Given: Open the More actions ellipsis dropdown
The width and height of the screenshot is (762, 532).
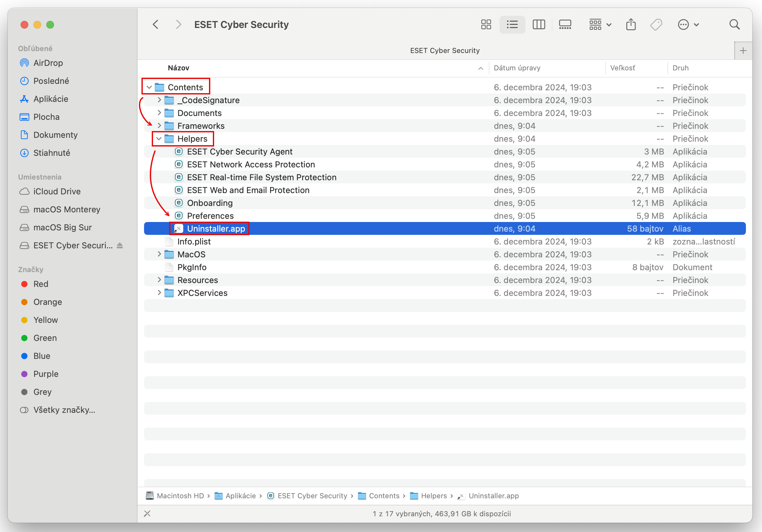Looking at the screenshot, I should pyautogui.click(x=688, y=24).
